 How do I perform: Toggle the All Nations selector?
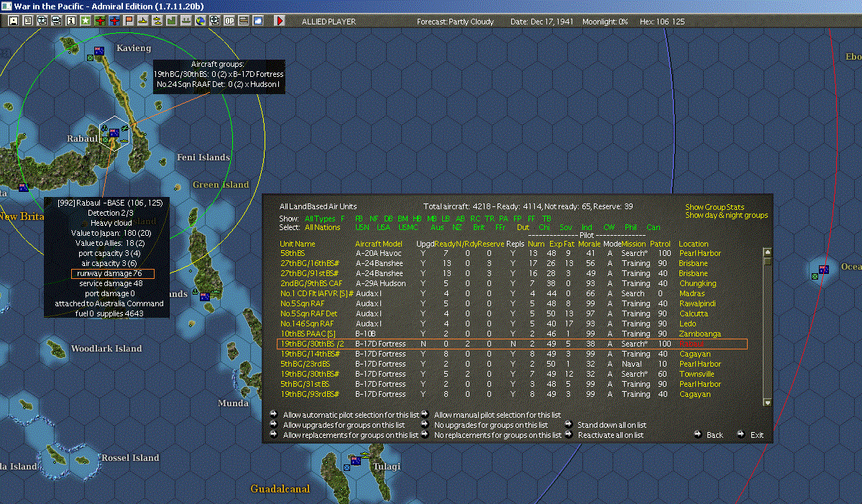click(322, 227)
